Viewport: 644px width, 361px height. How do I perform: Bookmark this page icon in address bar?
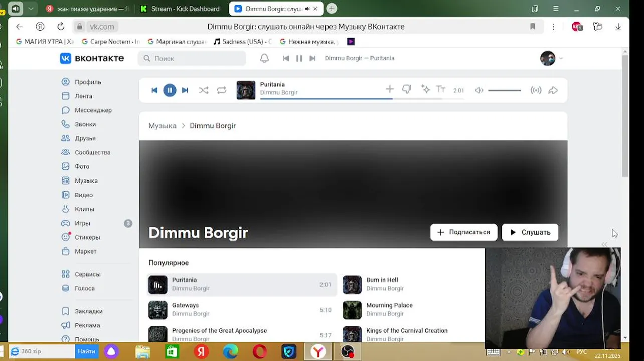(533, 27)
